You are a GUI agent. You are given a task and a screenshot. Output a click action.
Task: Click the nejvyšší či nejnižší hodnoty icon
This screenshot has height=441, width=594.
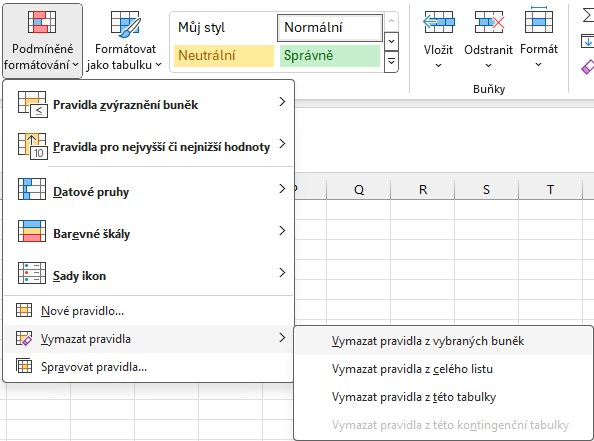(x=33, y=146)
